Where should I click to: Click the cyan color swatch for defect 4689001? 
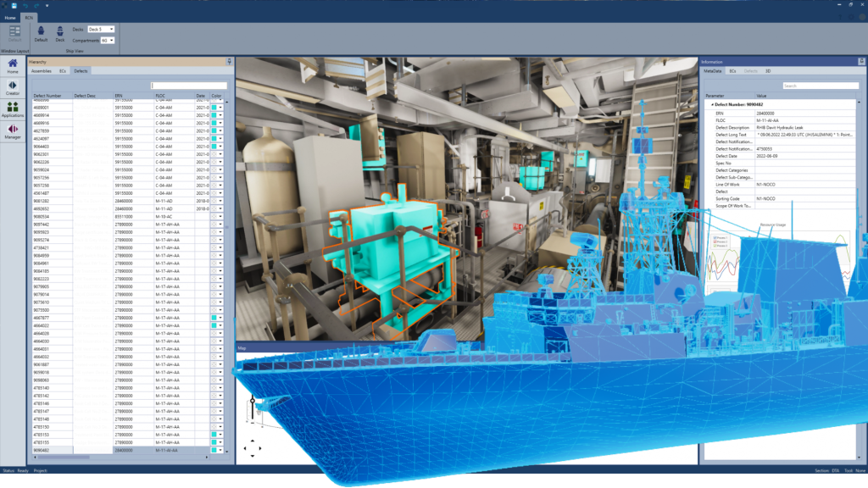[x=214, y=108]
